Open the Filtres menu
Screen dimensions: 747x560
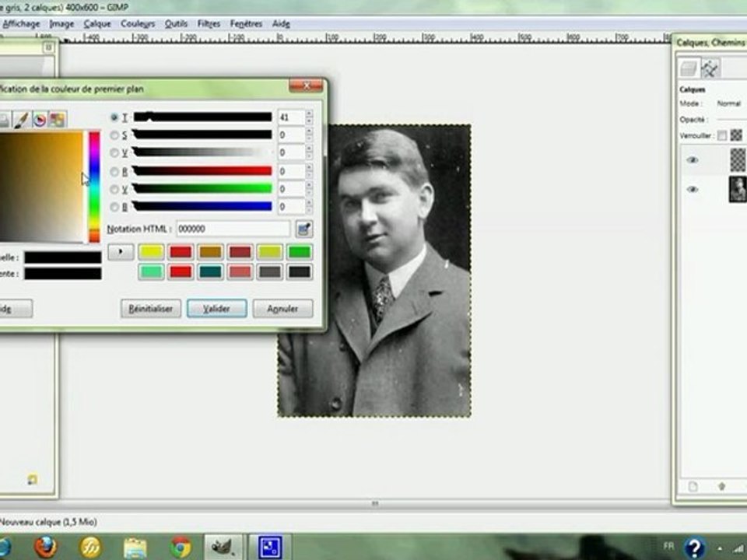209,24
